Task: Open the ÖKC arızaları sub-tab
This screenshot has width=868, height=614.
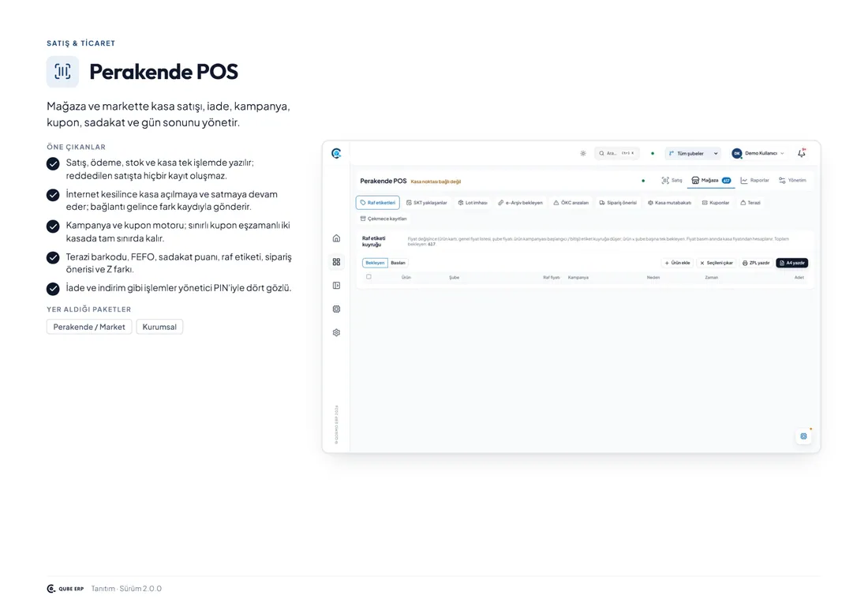Action: (x=571, y=203)
